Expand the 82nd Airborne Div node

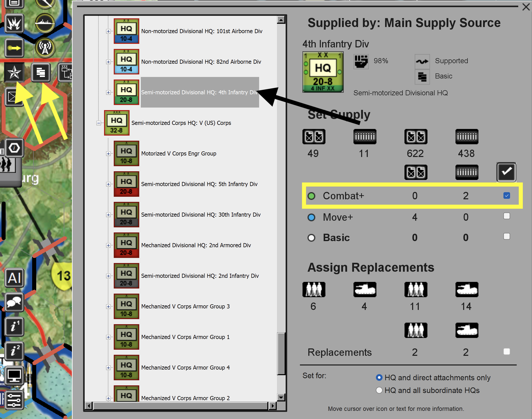coord(108,62)
